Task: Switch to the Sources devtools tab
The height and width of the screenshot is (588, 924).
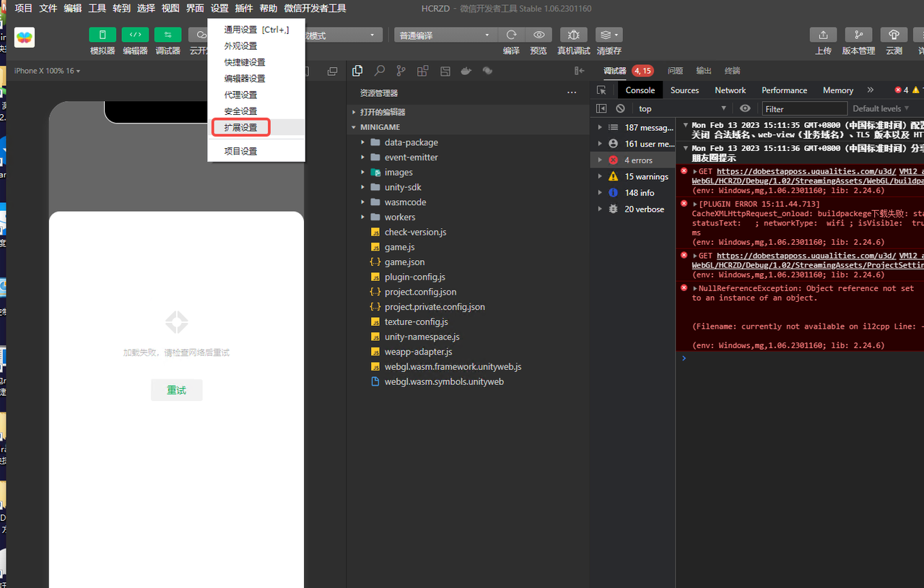Action: click(684, 90)
